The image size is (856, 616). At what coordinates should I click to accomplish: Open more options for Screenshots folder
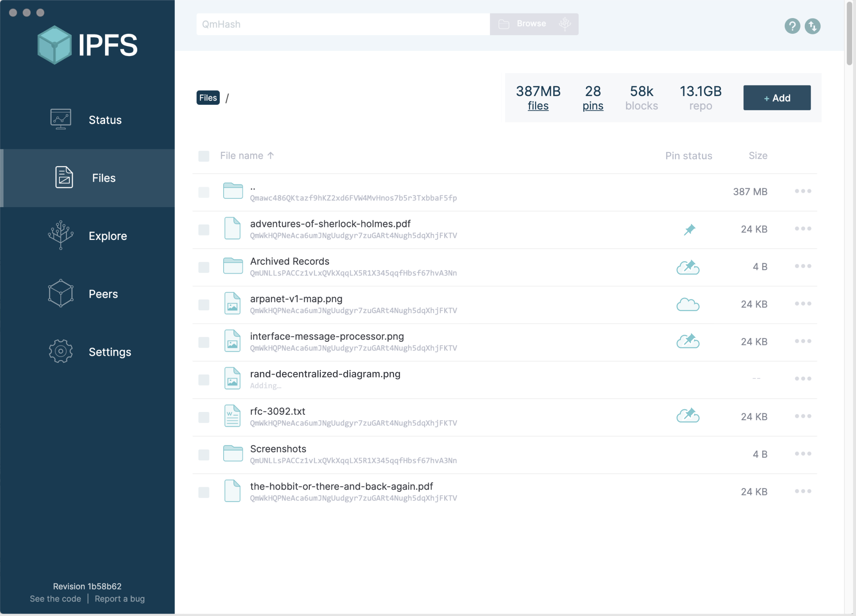[803, 454]
